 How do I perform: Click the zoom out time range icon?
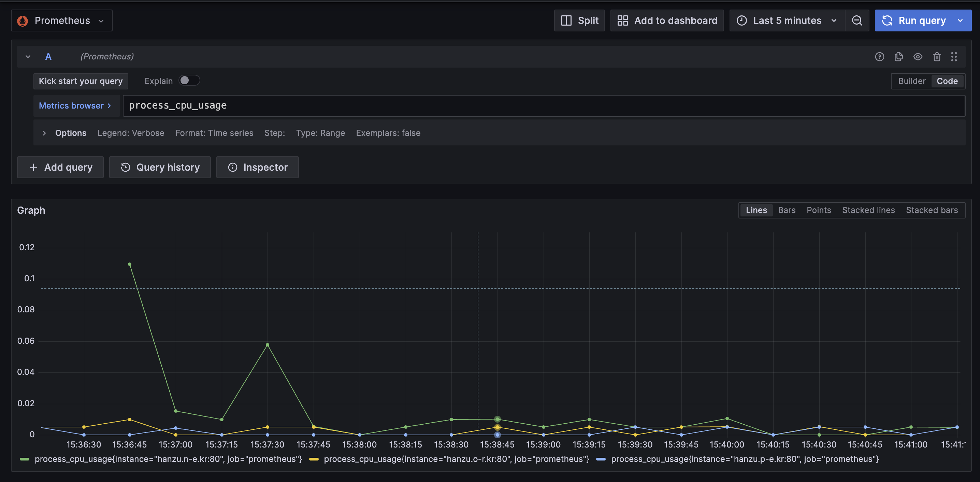[x=857, y=20]
